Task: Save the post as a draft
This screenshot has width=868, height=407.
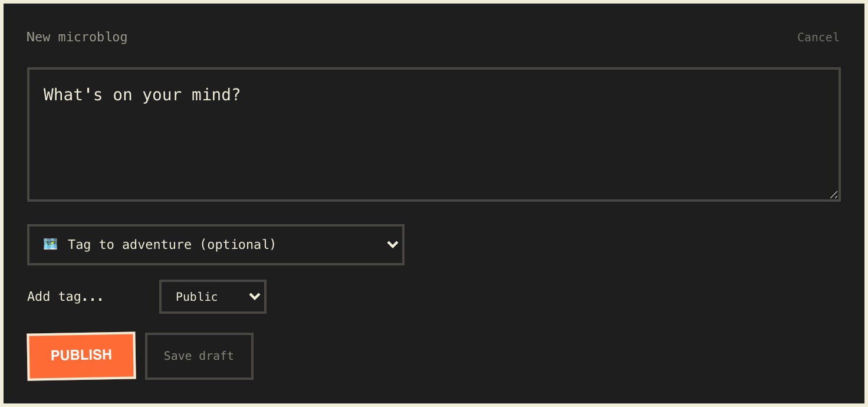Action: (199, 356)
